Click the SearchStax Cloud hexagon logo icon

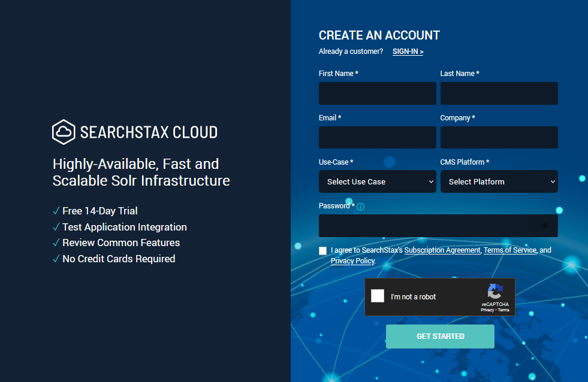tap(64, 132)
